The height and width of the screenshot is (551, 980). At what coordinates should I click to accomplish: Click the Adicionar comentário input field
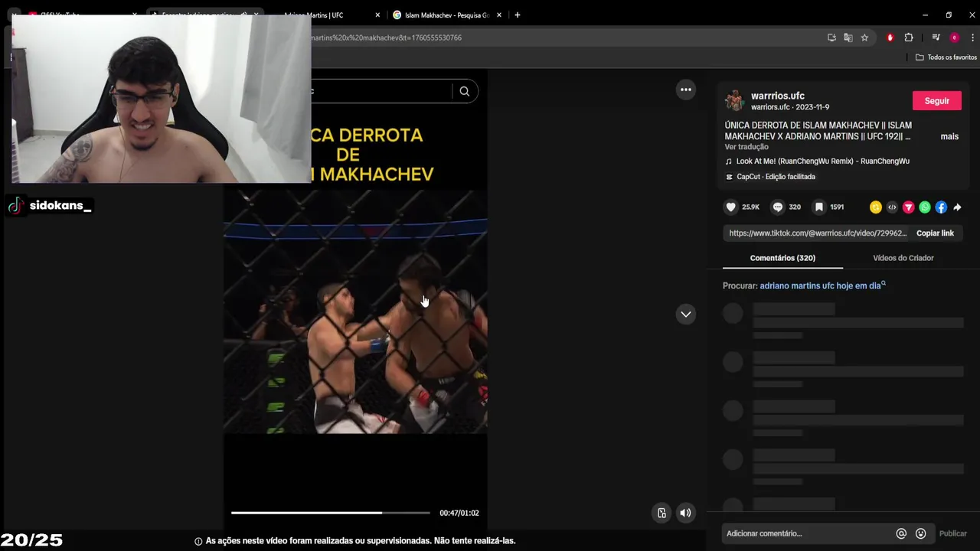[808, 533]
